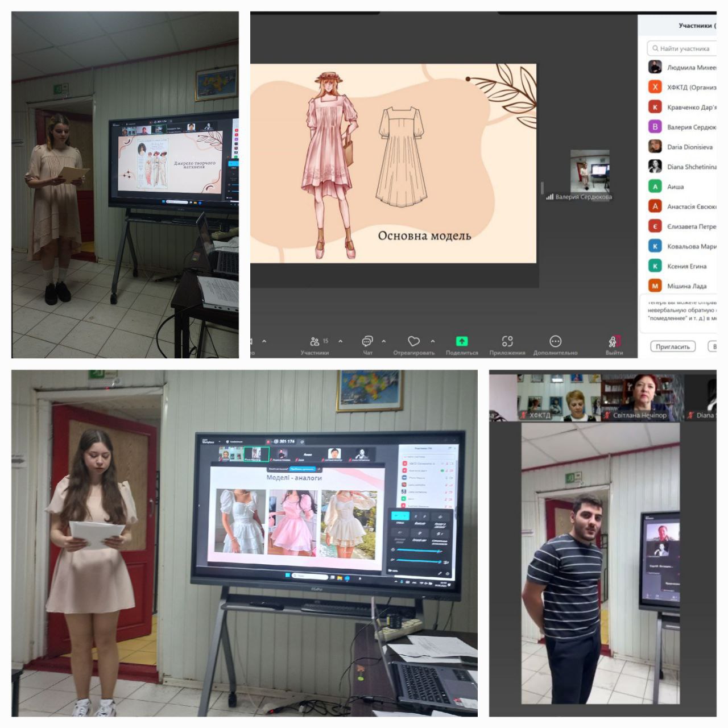Click the purple avatar of Валерия Сердюк
This screenshot has width=728, height=728.
pos(655,127)
